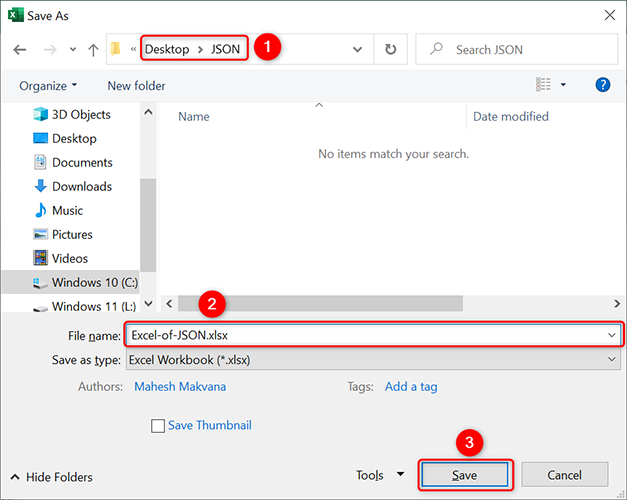Click the Add a tag link
The width and height of the screenshot is (627, 500).
411,386
